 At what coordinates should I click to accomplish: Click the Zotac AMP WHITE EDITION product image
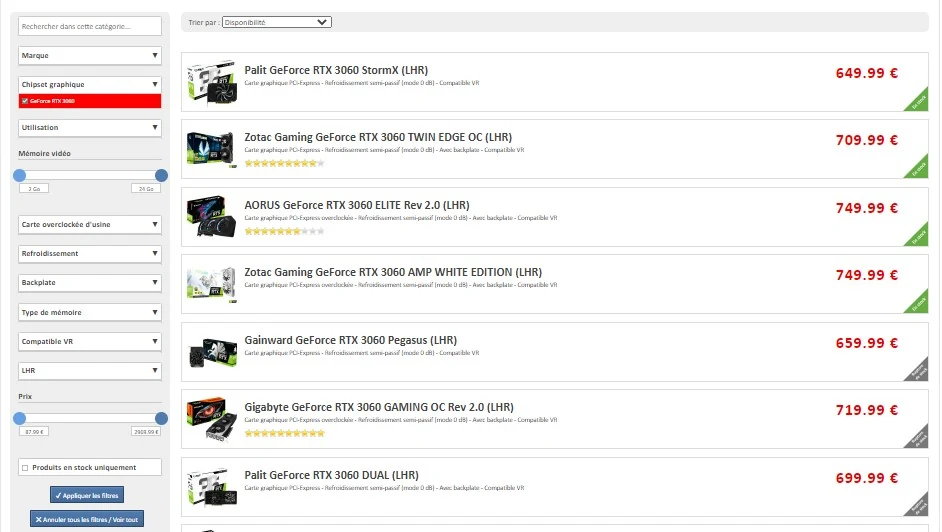point(211,284)
